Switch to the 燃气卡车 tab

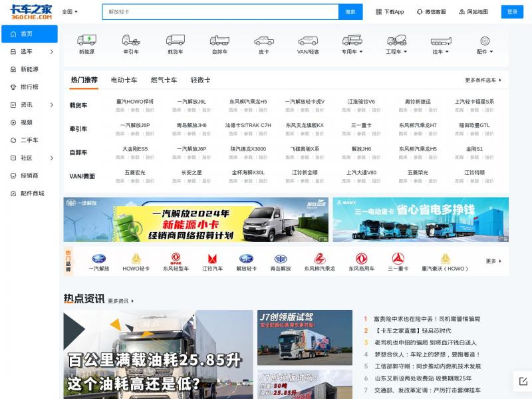coord(164,80)
